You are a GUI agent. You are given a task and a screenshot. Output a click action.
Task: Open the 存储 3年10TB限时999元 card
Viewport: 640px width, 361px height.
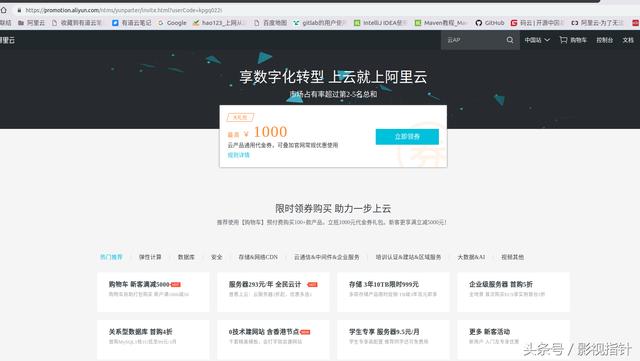tap(393, 292)
